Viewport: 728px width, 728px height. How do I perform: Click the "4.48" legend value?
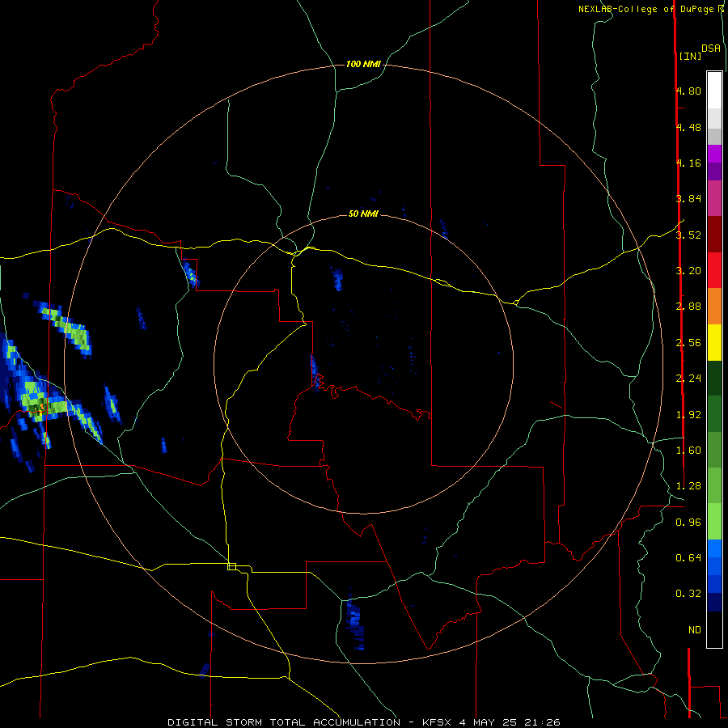click(688, 127)
